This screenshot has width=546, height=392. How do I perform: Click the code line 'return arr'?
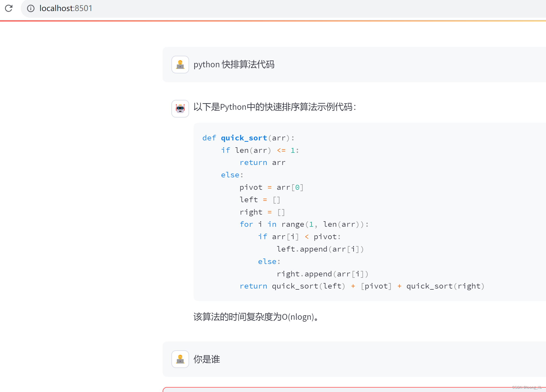pos(262,163)
